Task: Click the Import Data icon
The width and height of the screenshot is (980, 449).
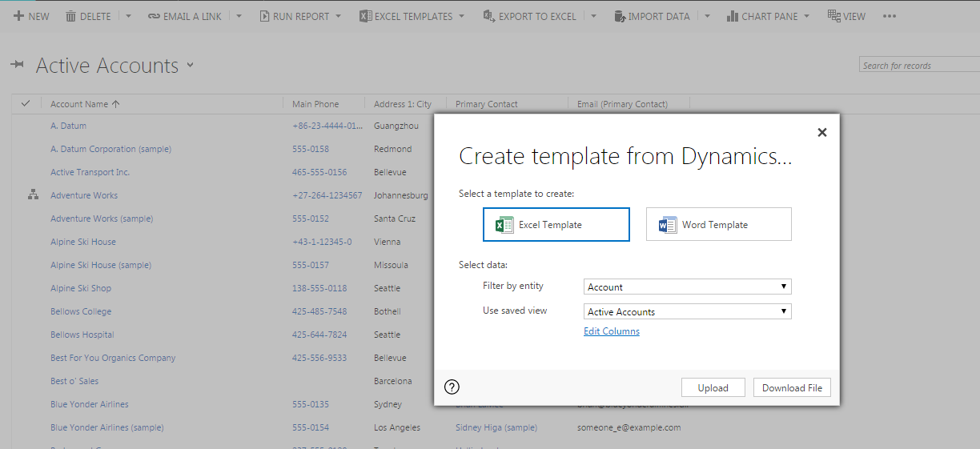Action: pyautogui.click(x=619, y=16)
